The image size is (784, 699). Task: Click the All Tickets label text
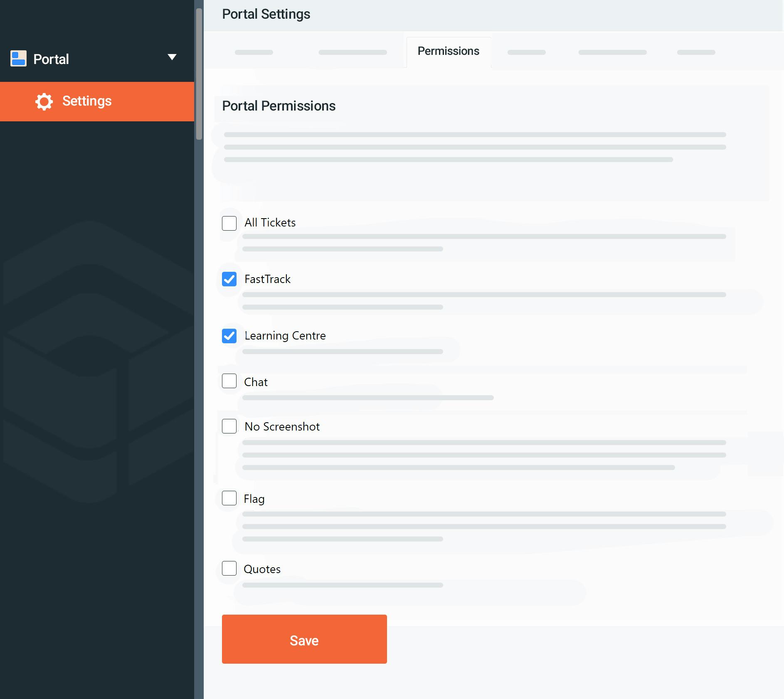tap(269, 223)
